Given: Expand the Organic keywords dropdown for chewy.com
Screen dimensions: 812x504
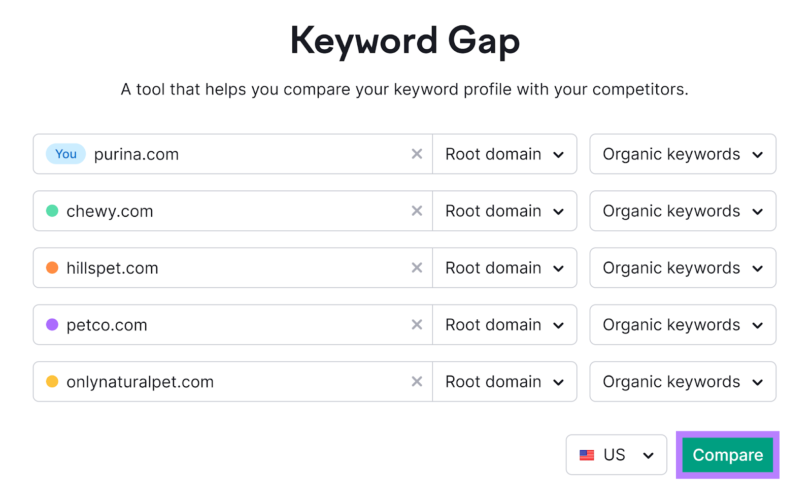Looking at the screenshot, I should tap(682, 211).
